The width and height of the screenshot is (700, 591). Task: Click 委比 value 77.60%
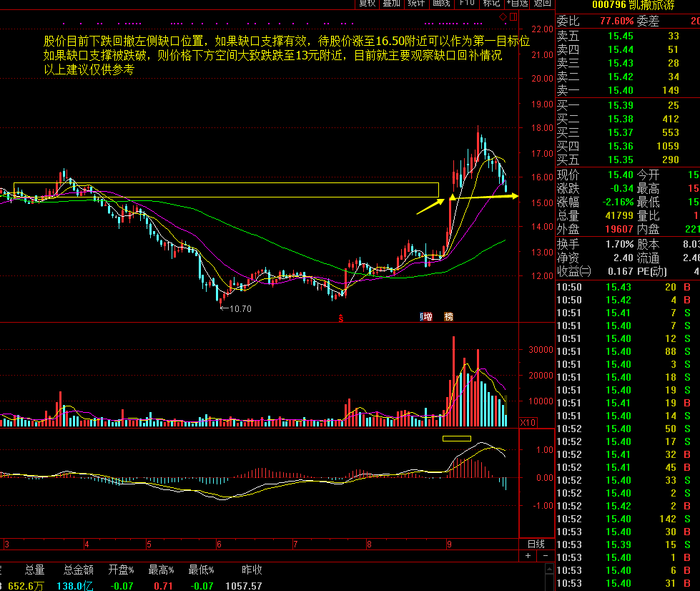coord(616,21)
